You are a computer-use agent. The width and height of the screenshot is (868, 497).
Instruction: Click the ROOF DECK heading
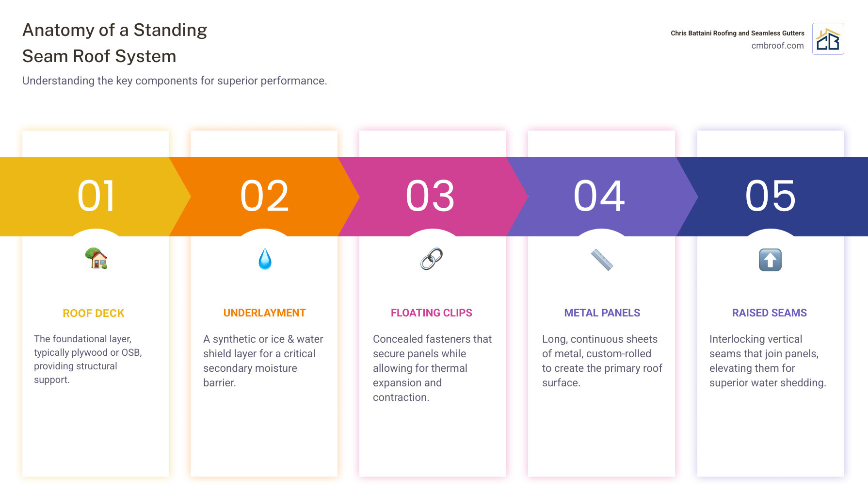click(x=94, y=314)
